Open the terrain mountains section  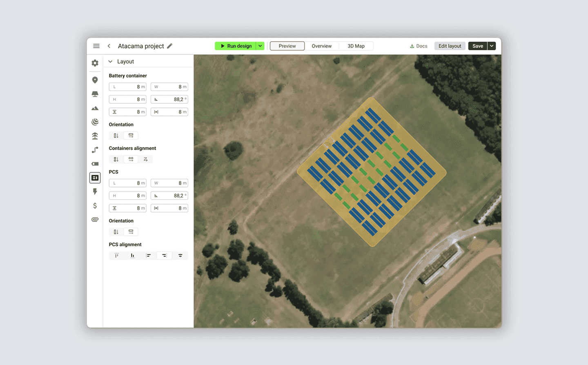[95, 108]
